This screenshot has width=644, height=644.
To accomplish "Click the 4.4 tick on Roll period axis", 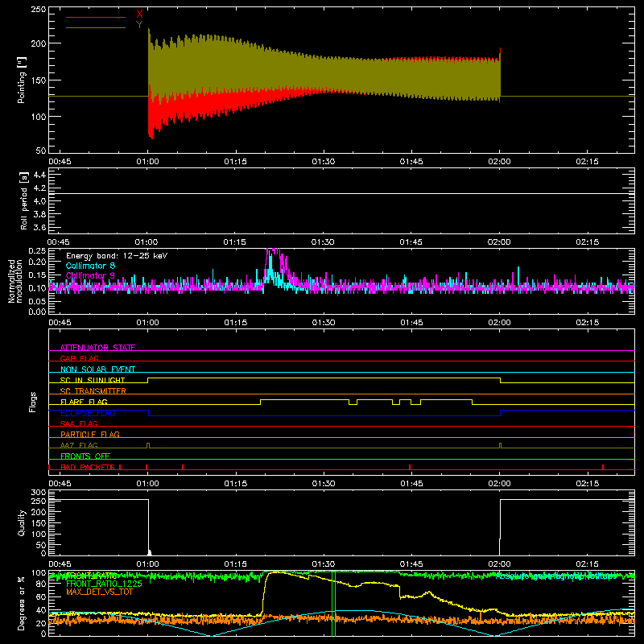I will click(x=39, y=175).
